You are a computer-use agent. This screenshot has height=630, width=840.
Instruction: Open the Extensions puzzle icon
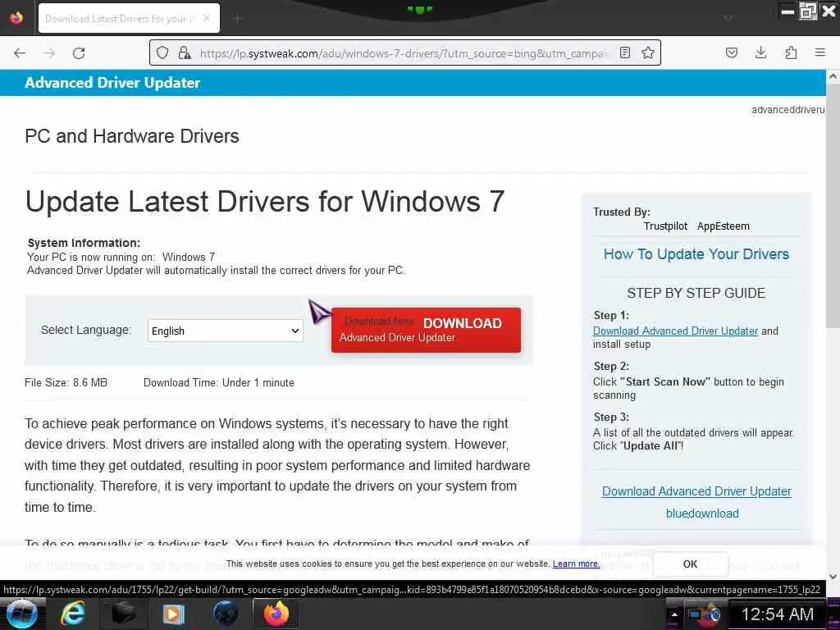pyautogui.click(x=791, y=52)
